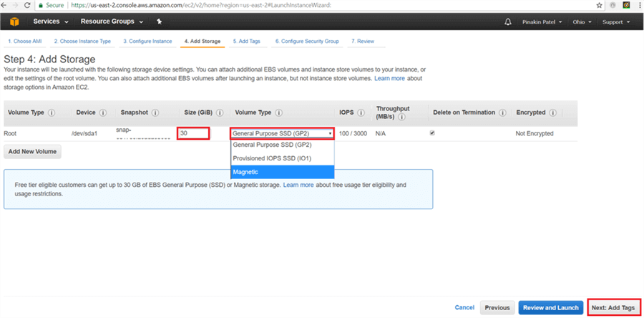
Task: Go to 6. Configure Security Group tab
Action: (x=307, y=42)
